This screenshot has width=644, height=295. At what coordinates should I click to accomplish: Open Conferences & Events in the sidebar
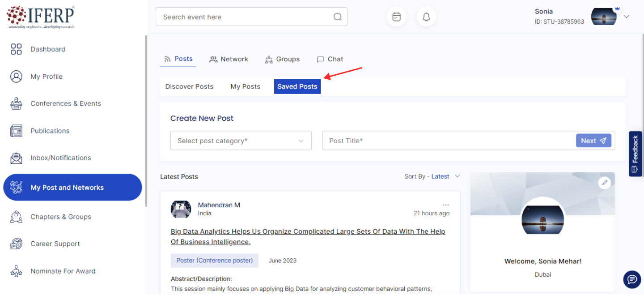(66, 103)
